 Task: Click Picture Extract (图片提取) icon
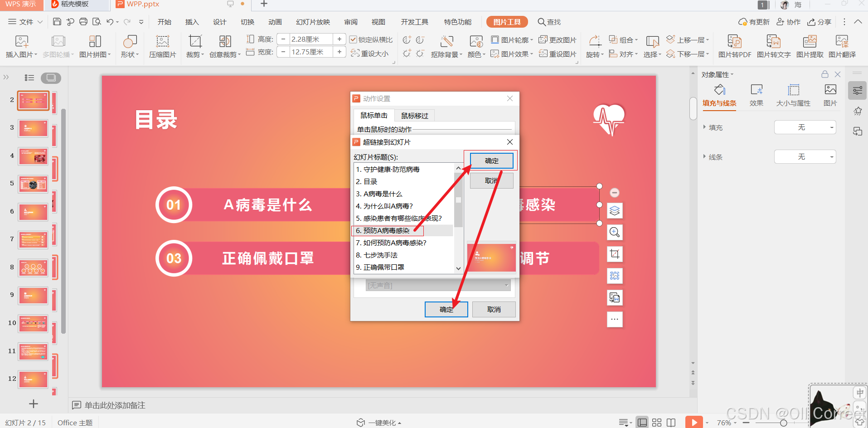(x=810, y=42)
